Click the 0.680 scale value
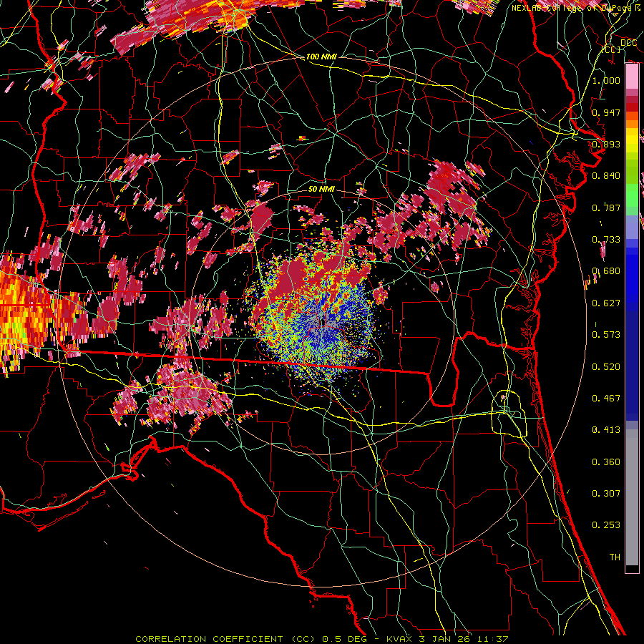Viewport: 644px width, 644px height. [606, 271]
